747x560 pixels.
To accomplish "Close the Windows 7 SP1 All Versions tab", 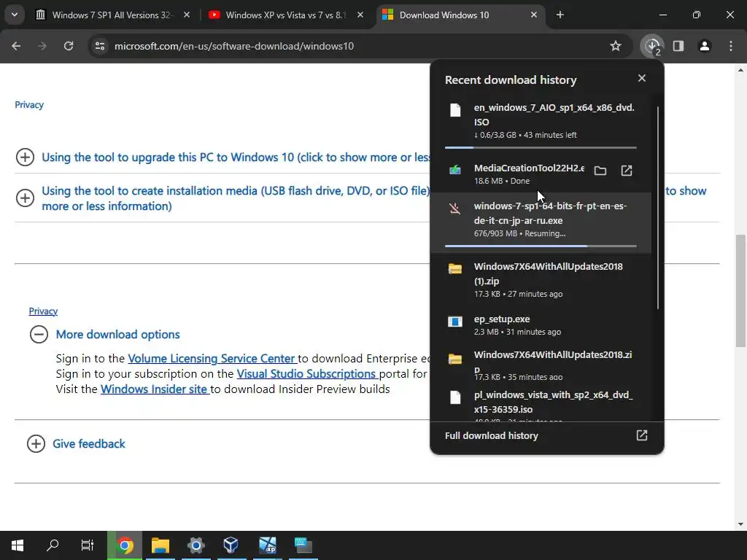I will tap(187, 15).
